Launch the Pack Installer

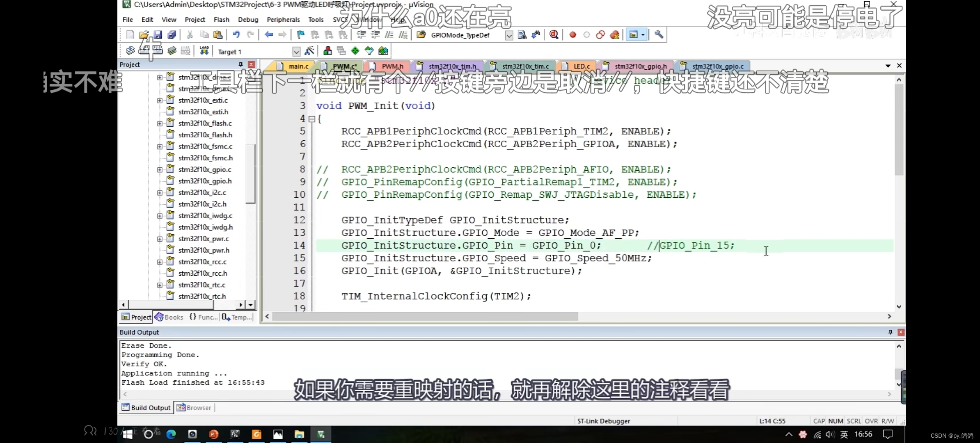pos(383,50)
